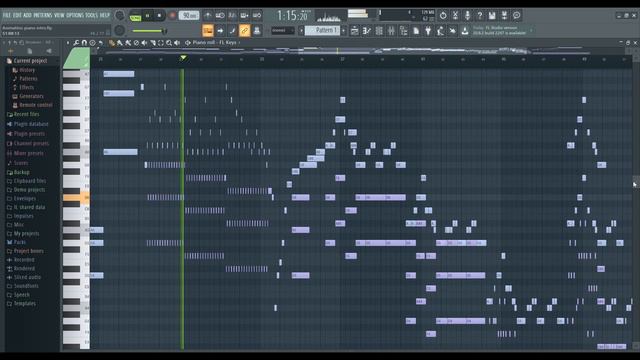640x360 pixels.
Task: Click the question mark help icon
Action: point(480,16)
